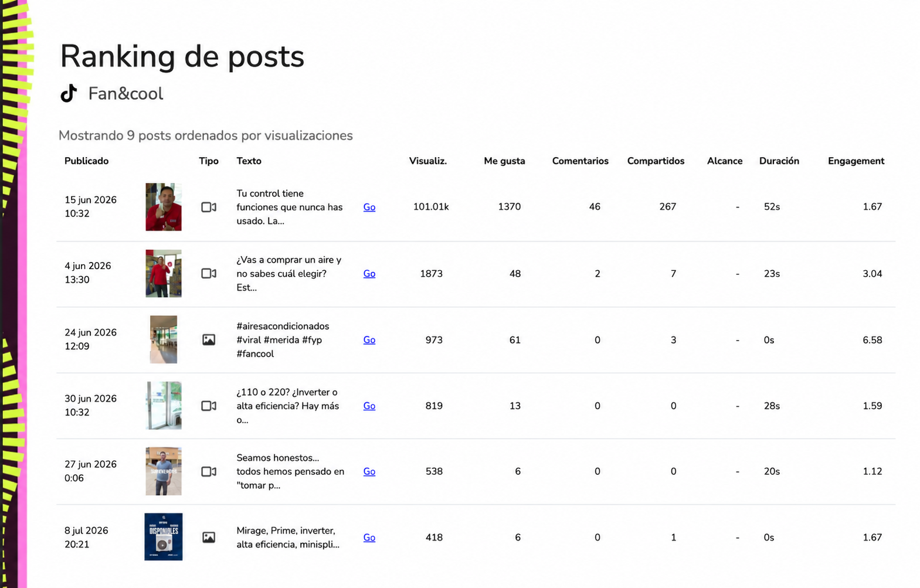This screenshot has height=588, width=920.
Task: Click the TikTok logo beside Fan&cool
Action: [x=69, y=93]
